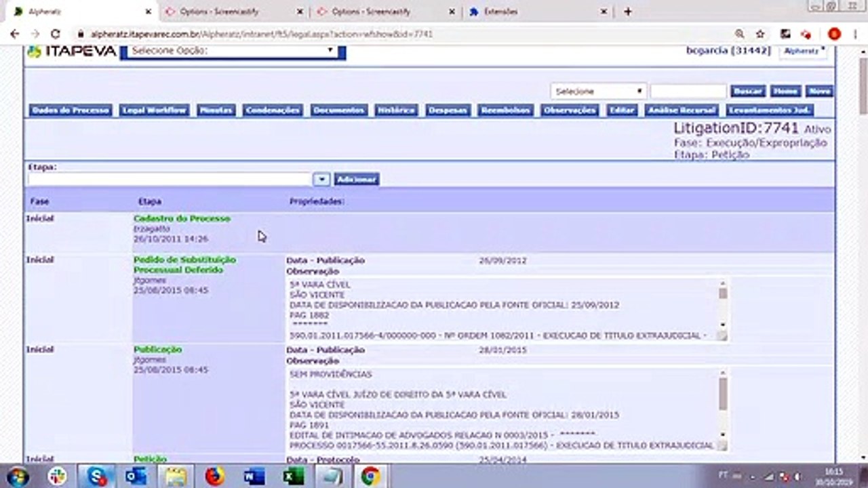Close the Alpheratz browser tab
Image resolution: width=868 pixels, height=488 pixels.
149,12
